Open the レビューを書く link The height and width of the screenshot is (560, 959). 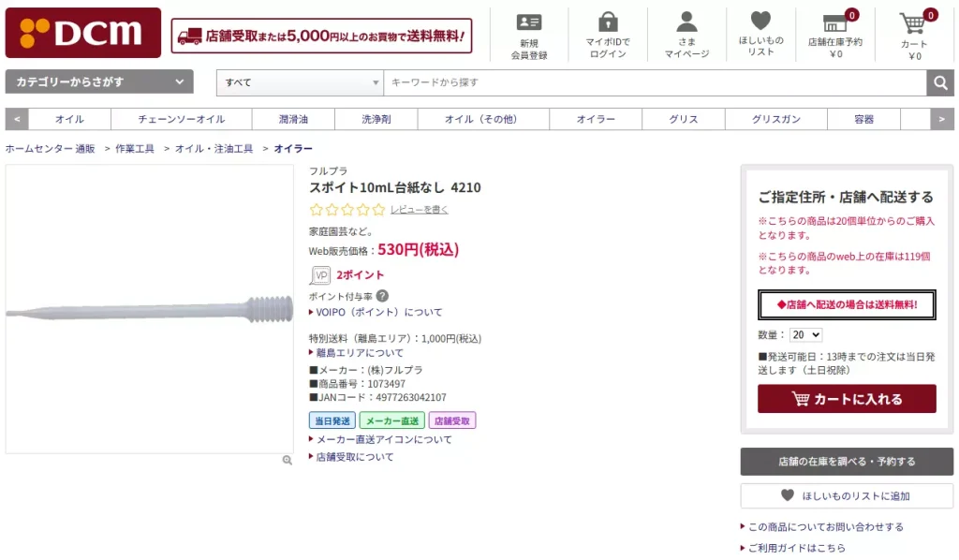click(x=417, y=210)
